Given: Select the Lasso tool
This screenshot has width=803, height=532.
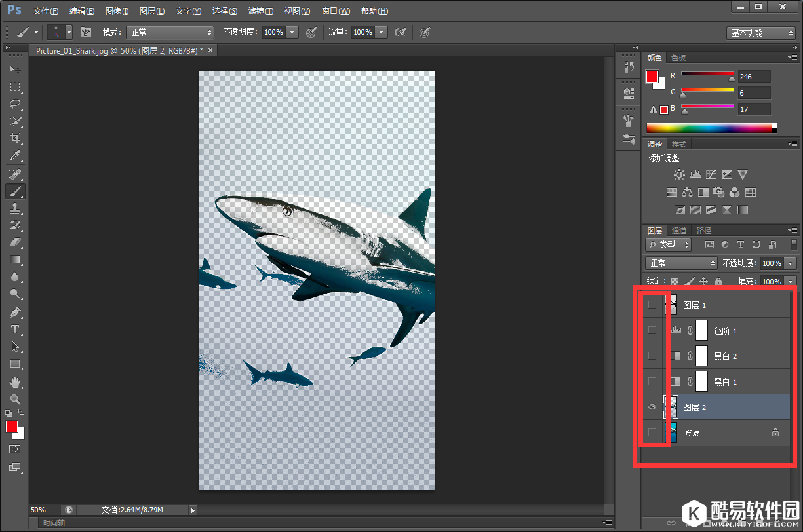Looking at the screenshot, I should [14, 104].
